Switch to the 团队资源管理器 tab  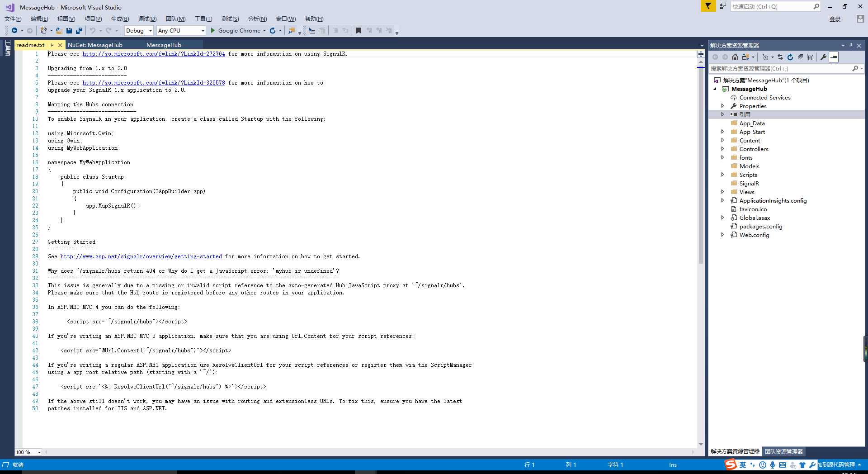click(x=783, y=451)
